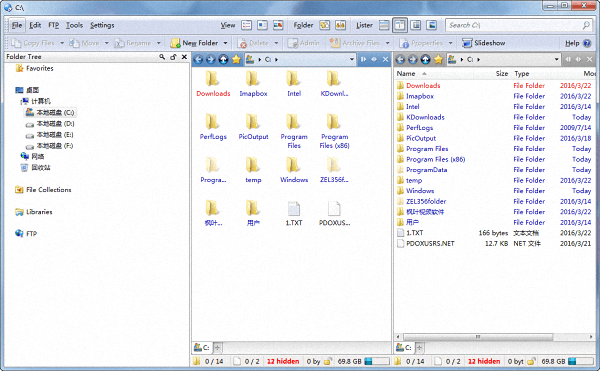
Task: Open Copy Files dropdown arrow
Action: 62,43
